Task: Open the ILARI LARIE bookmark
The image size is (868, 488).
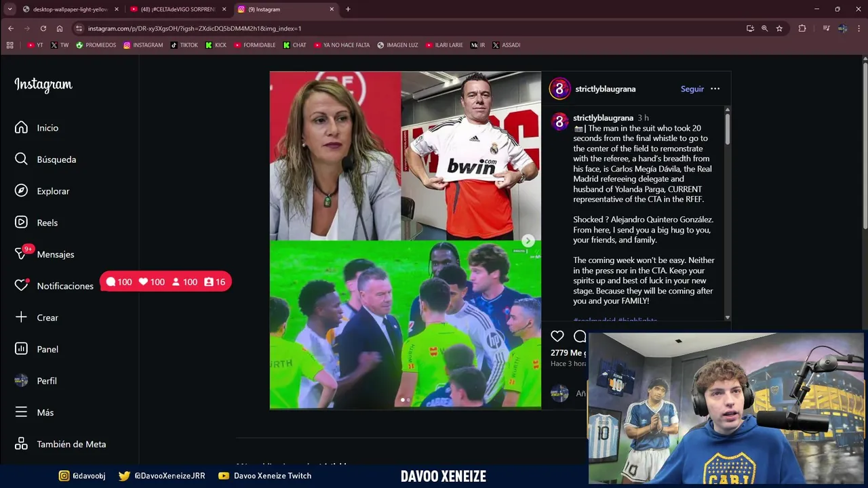Action: coord(444,45)
